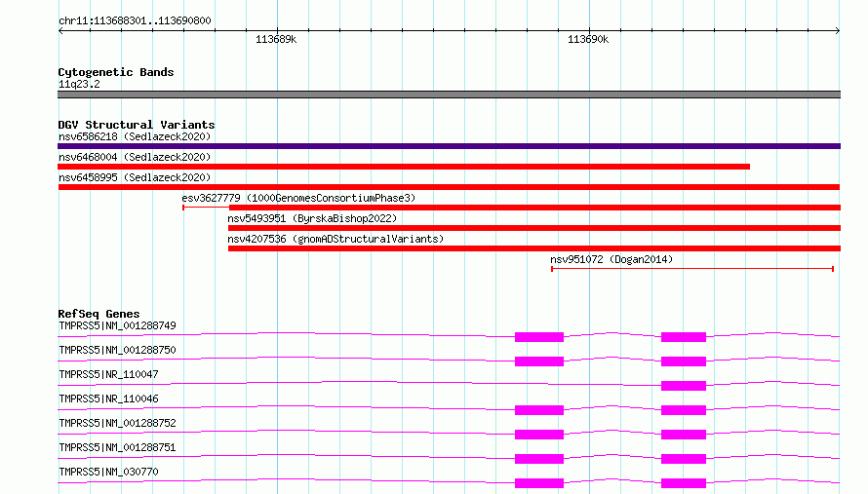Click the RefSeq Genes track title

(99, 314)
